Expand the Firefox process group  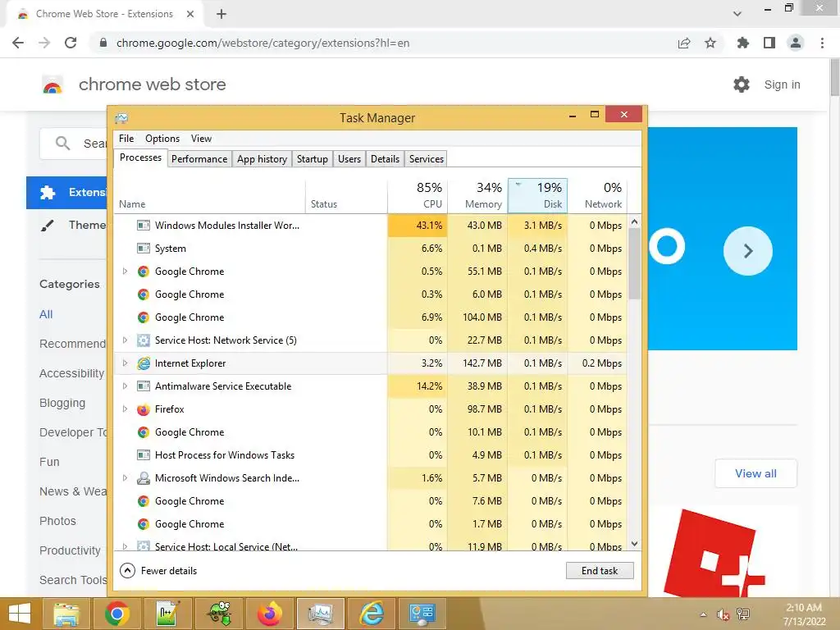125,409
